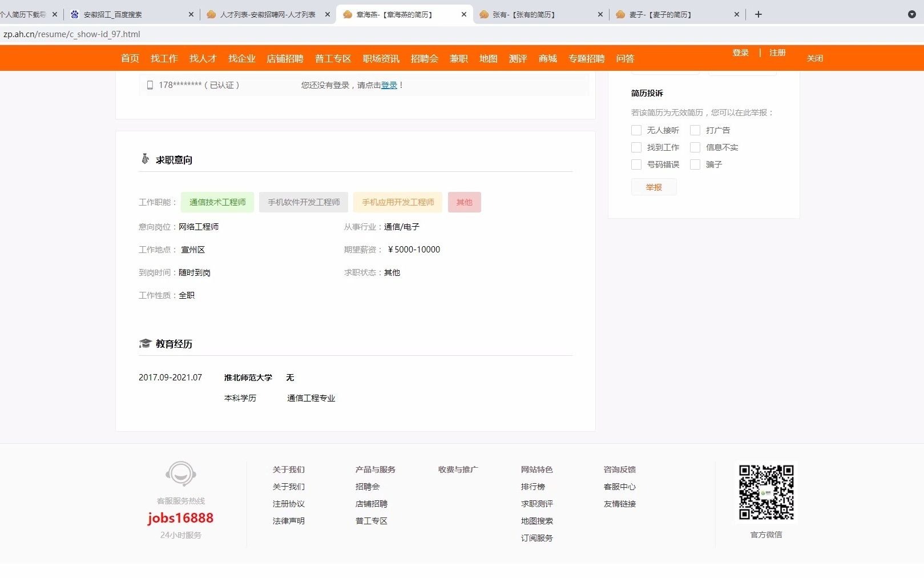Open 求职测评 footer link
This screenshot has width=924, height=578.
point(537,504)
